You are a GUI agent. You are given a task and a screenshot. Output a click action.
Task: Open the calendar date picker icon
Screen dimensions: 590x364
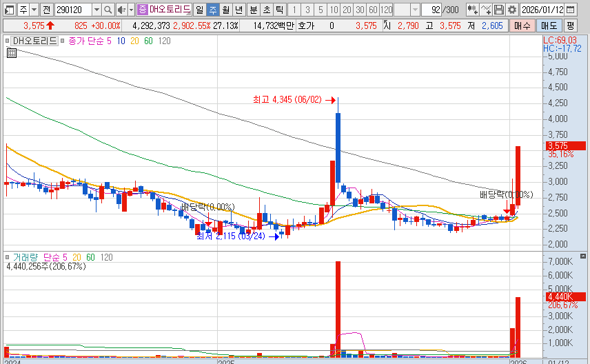tap(571, 10)
